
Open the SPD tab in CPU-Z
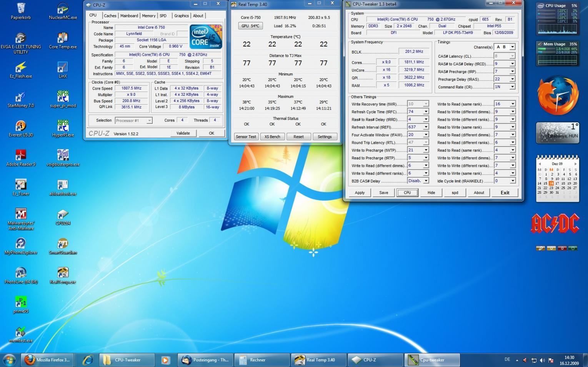click(x=163, y=16)
